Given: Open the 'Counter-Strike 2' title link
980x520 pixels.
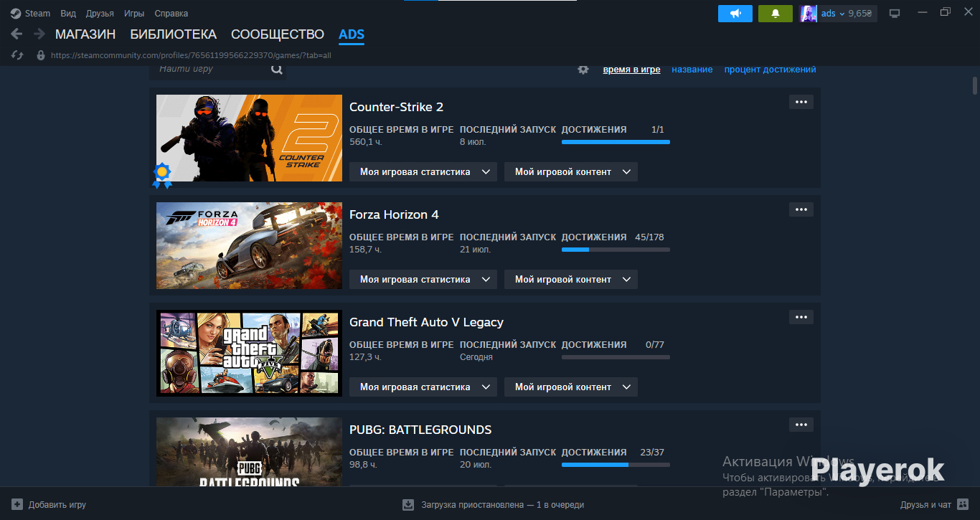Looking at the screenshot, I should pyautogui.click(x=396, y=107).
